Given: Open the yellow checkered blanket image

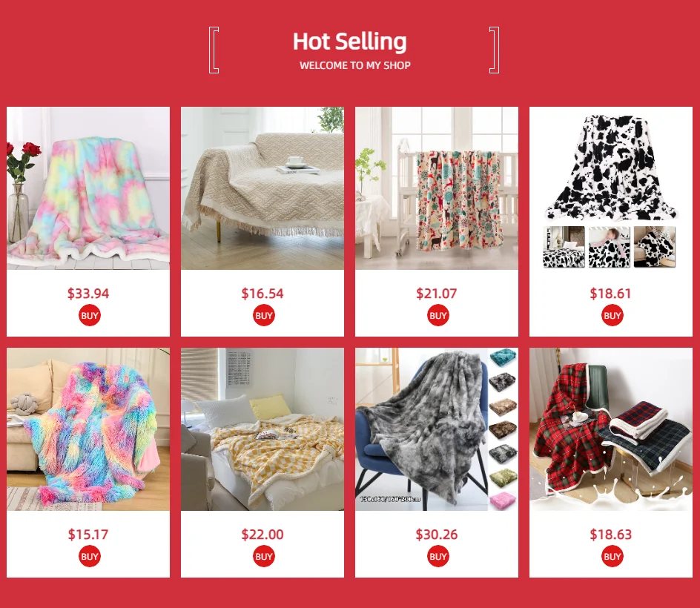Looking at the screenshot, I should [x=262, y=429].
